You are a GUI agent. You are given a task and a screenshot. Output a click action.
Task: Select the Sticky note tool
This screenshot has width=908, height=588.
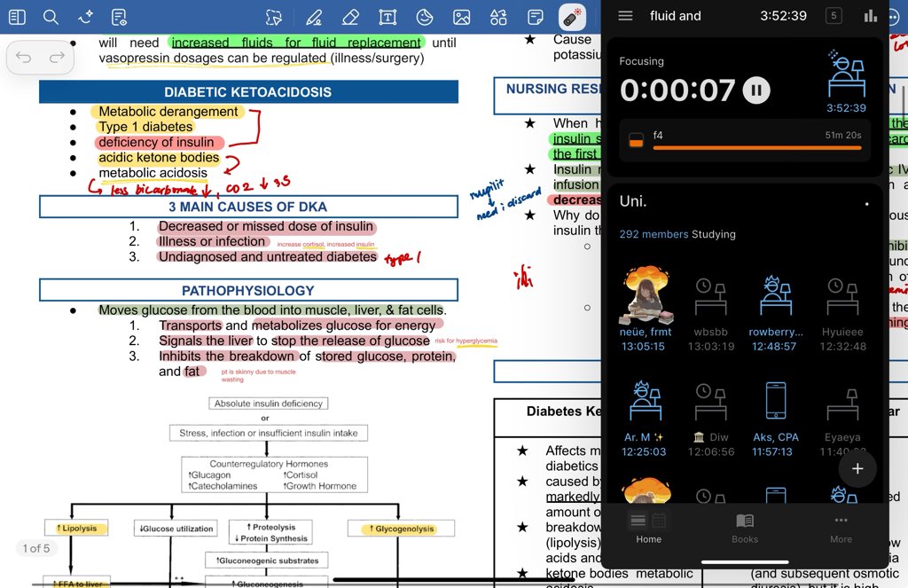pyautogui.click(x=536, y=18)
